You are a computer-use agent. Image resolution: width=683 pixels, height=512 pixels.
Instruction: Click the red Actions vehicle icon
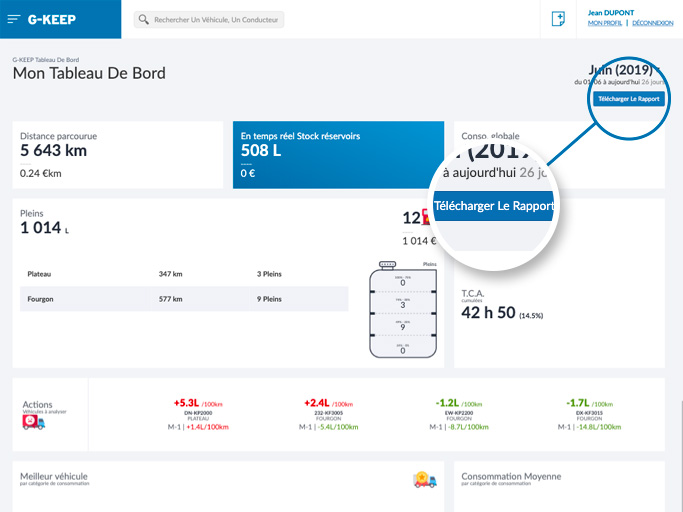click(34, 422)
